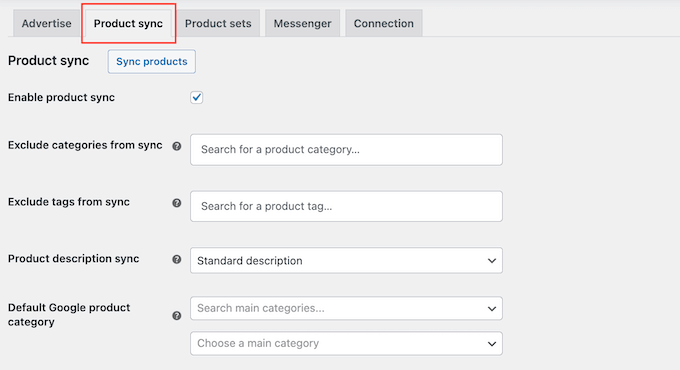
Task: Focus the product tag search field
Action: click(347, 206)
